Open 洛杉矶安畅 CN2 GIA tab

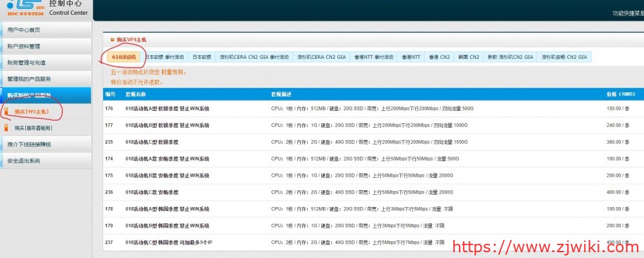[x=564, y=57]
